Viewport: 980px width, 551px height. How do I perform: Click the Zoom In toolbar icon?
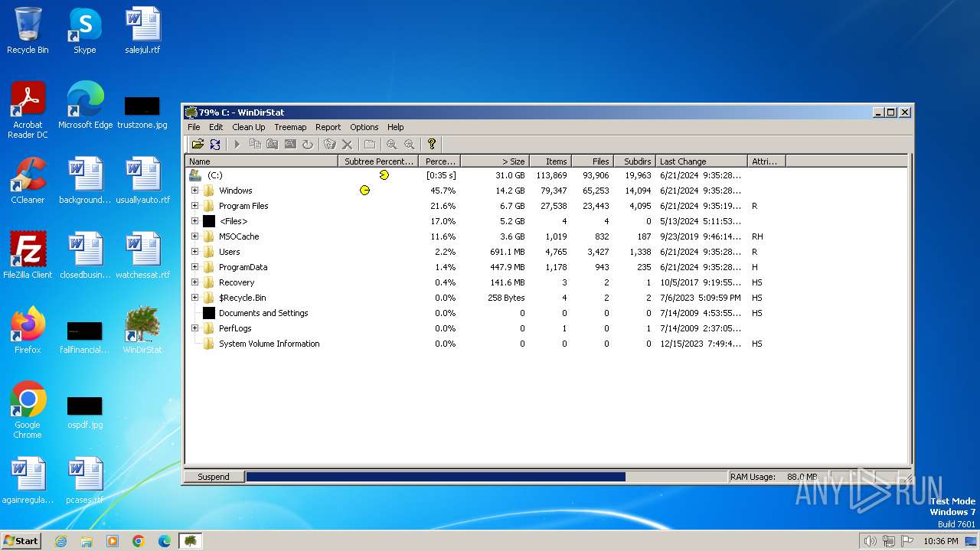[392, 144]
